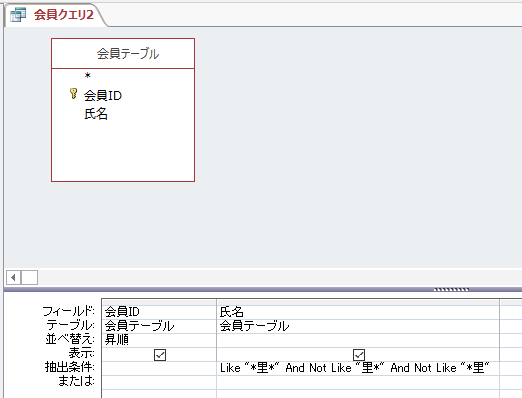Click the フィールド row label
Viewport: 522px width, 398px height.
pos(69,311)
